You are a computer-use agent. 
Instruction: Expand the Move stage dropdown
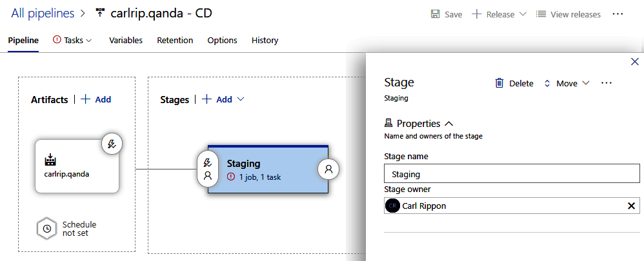[567, 83]
